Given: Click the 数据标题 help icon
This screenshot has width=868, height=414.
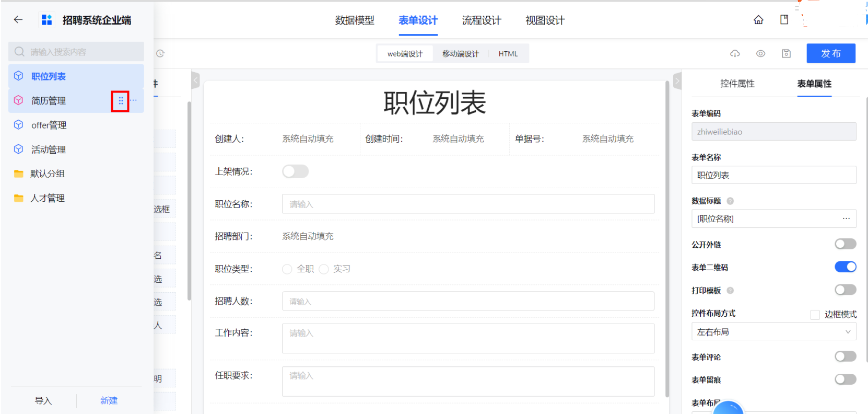Looking at the screenshot, I should click(730, 201).
